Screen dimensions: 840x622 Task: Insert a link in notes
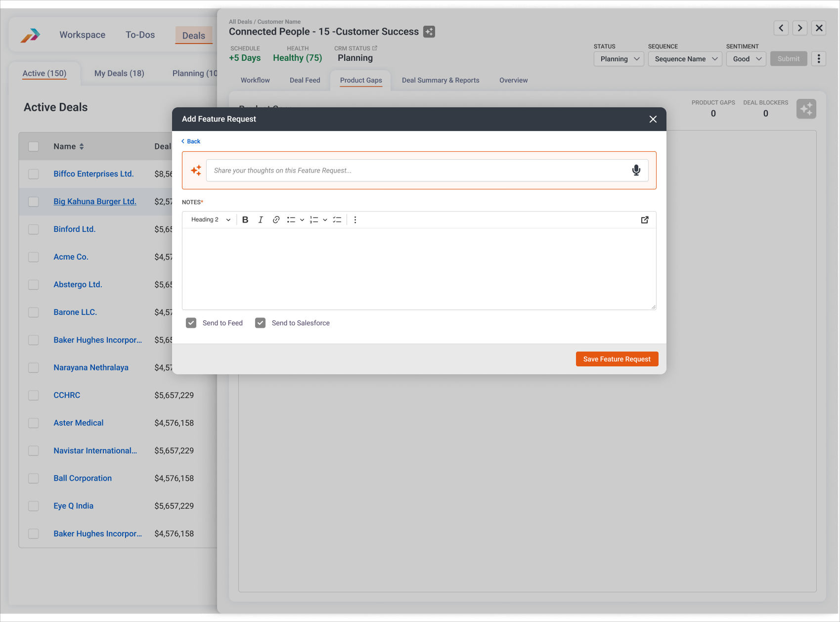(x=276, y=220)
